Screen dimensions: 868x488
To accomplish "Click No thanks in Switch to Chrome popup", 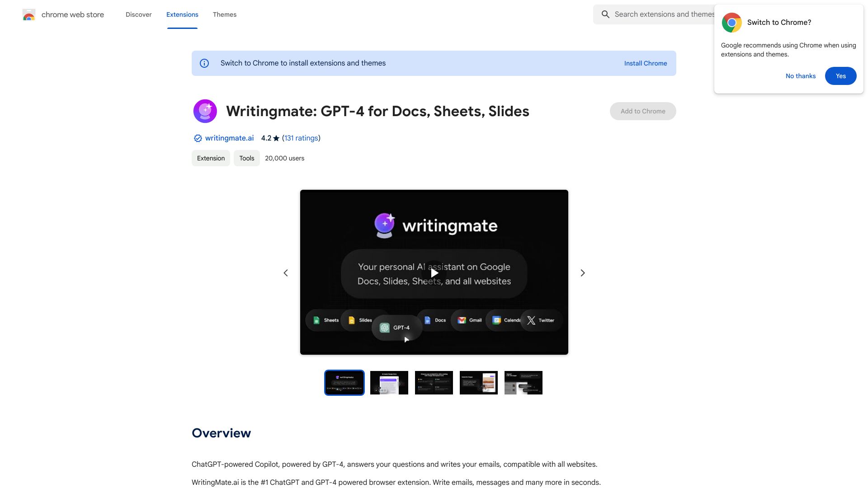I will tap(800, 75).
